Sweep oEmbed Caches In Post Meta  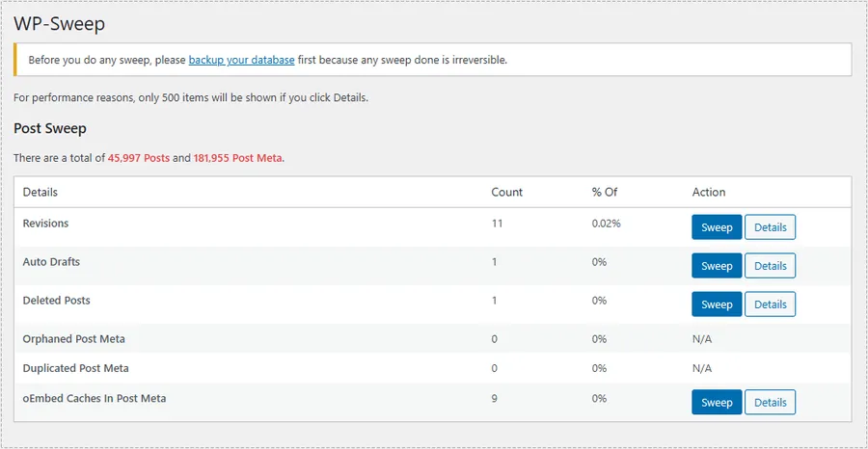point(717,402)
